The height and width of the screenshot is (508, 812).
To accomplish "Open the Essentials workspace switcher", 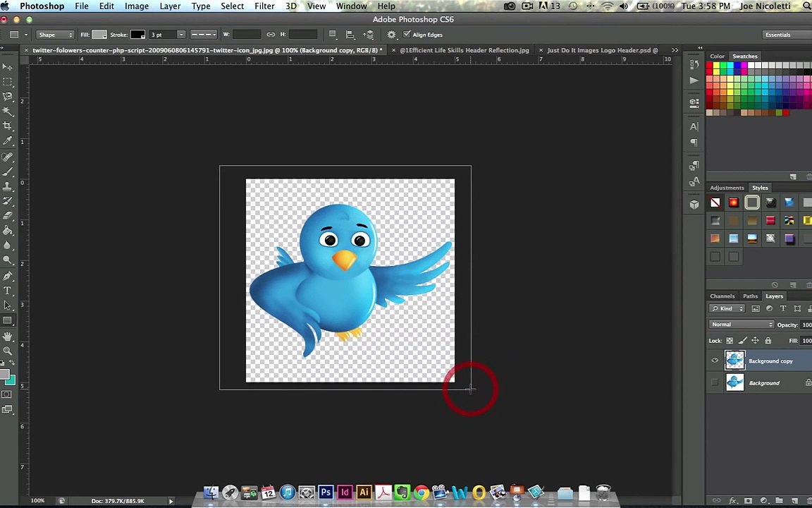I will (x=786, y=35).
